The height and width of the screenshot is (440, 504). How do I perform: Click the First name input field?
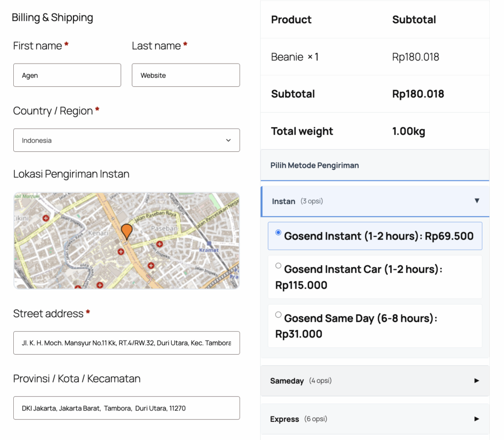[67, 75]
